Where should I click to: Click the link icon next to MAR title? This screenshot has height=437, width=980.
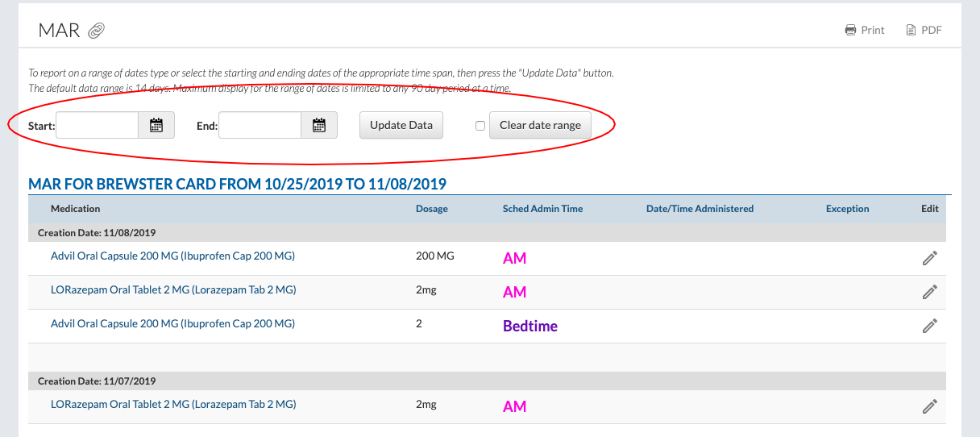97,31
